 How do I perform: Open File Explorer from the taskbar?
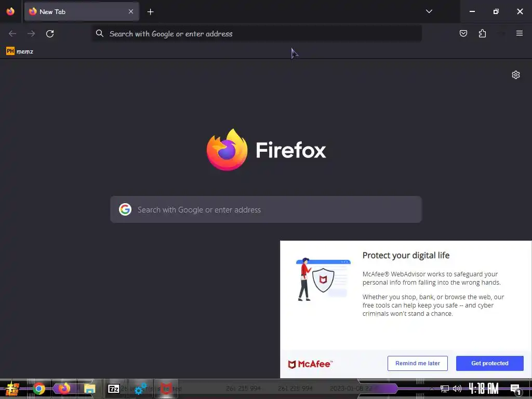(89, 389)
